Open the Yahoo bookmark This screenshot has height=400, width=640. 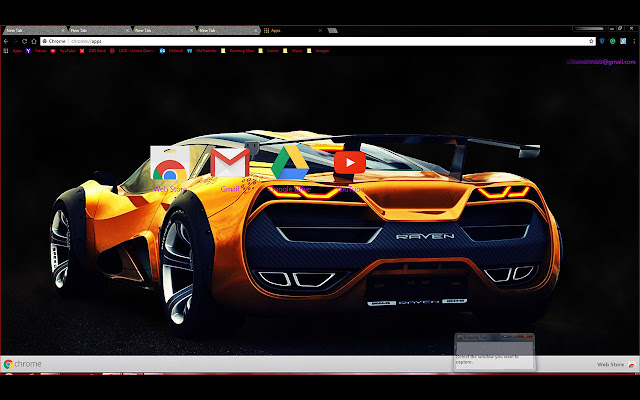click(36, 51)
